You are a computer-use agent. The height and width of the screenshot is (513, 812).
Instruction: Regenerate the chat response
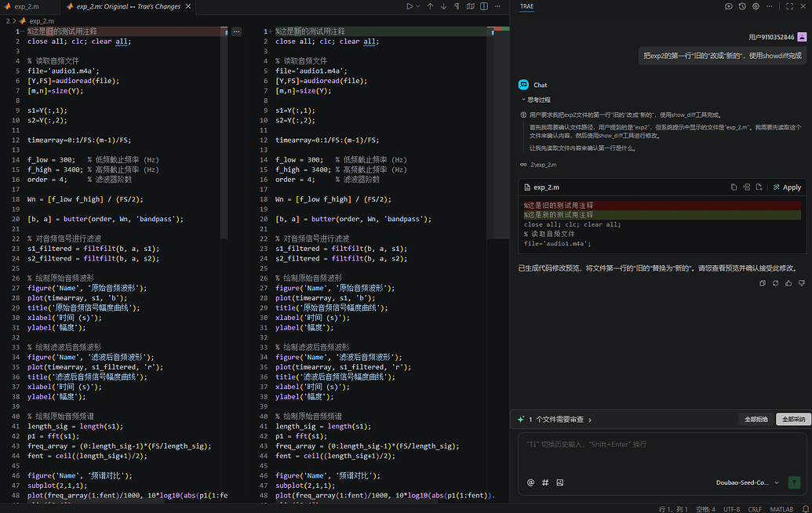pyautogui.click(x=775, y=283)
